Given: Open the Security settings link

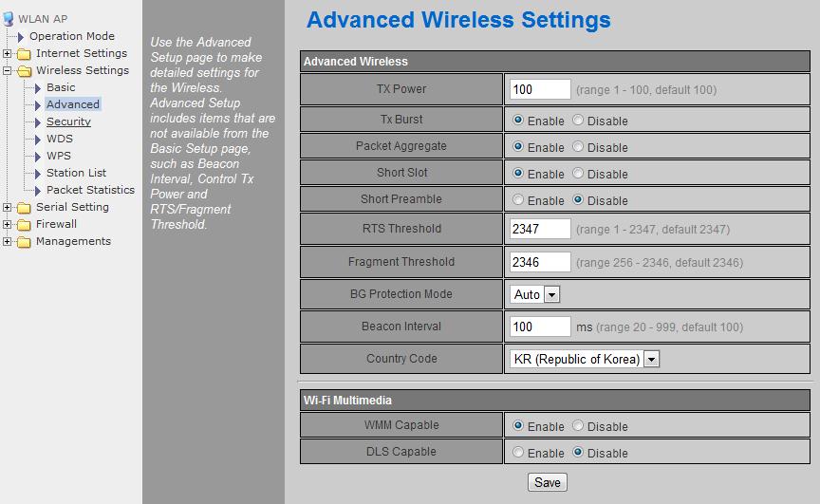Looking at the screenshot, I should click(68, 121).
